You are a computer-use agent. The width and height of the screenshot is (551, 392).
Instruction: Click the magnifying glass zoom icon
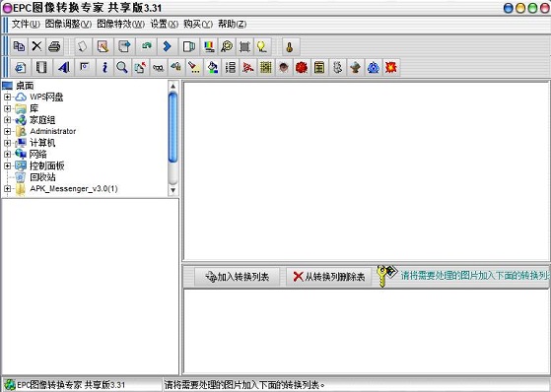click(122, 67)
